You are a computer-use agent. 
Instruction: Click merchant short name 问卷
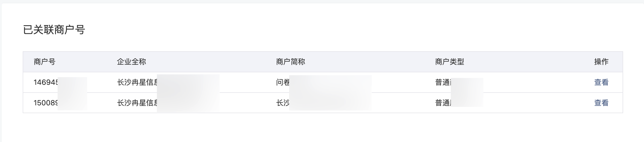tap(283, 82)
